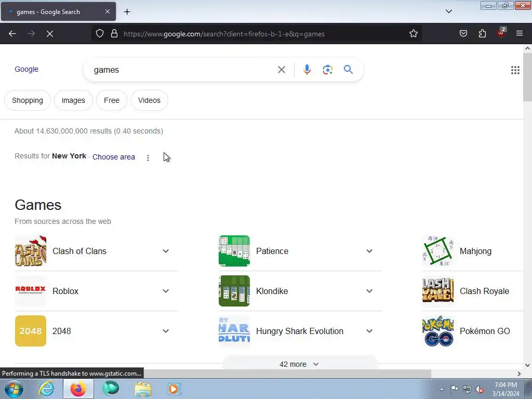
Task: Clear the search box text
Action: (281, 70)
